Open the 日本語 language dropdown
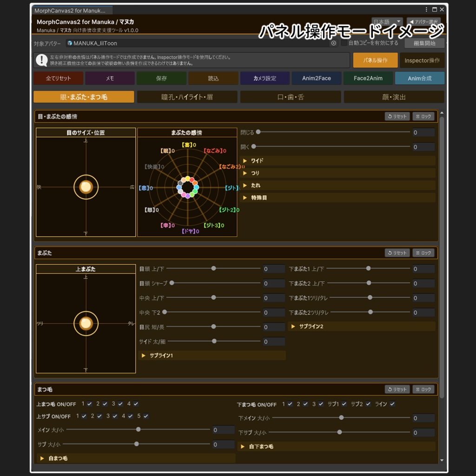This screenshot has height=476, width=476. tap(387, 21)
